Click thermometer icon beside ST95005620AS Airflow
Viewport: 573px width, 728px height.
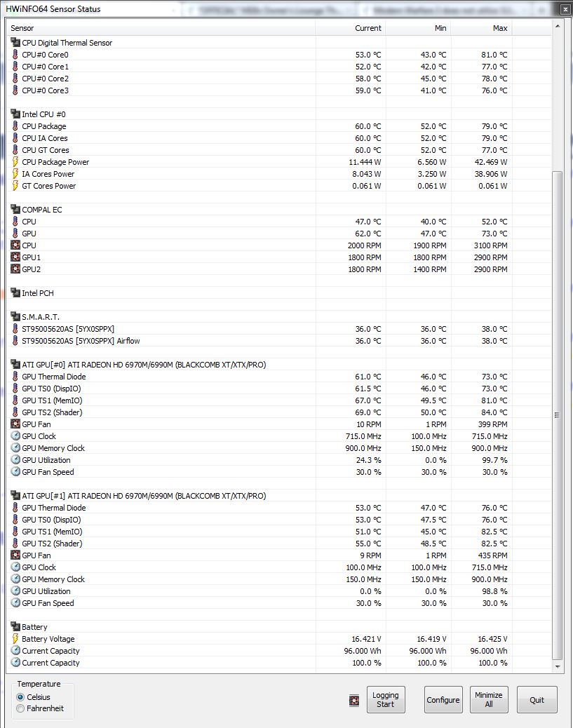click(15, 340)
